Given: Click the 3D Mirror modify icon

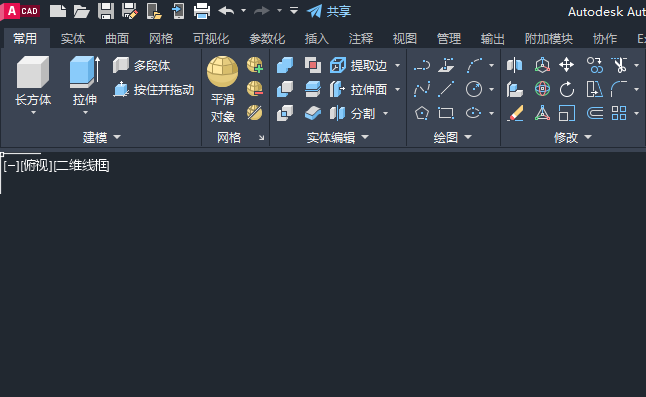Looking at the screenshot, I should [x=515, y=65].
